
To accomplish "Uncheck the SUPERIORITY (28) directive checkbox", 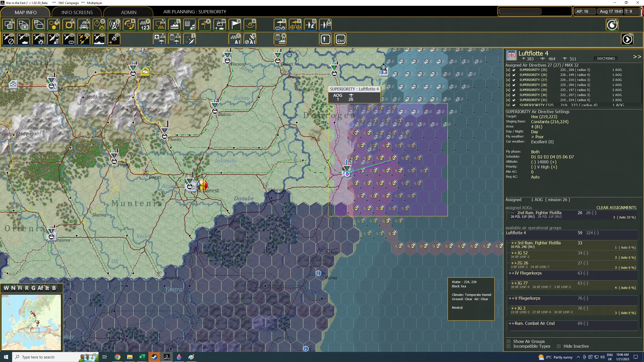I will tap(514, 85).
